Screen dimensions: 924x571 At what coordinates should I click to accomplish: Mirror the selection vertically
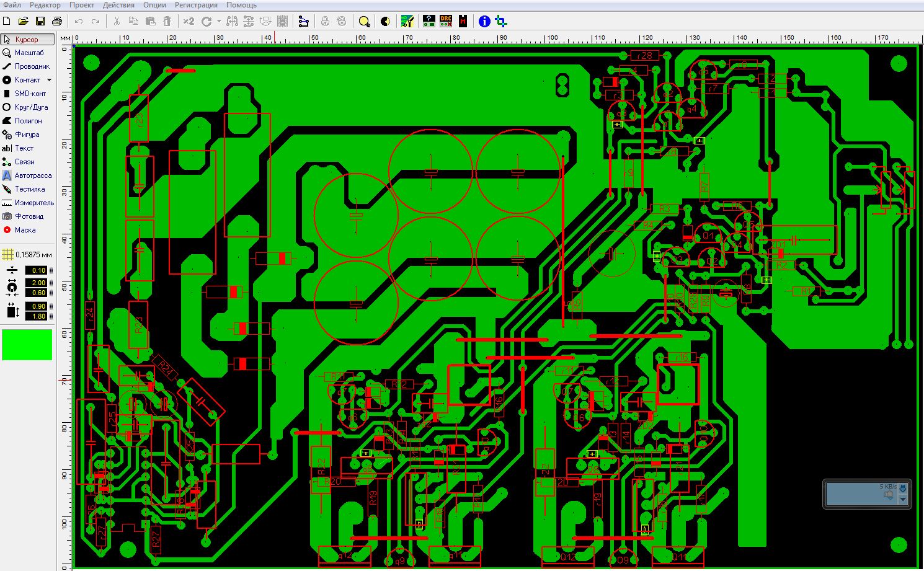tap(249, 21)
